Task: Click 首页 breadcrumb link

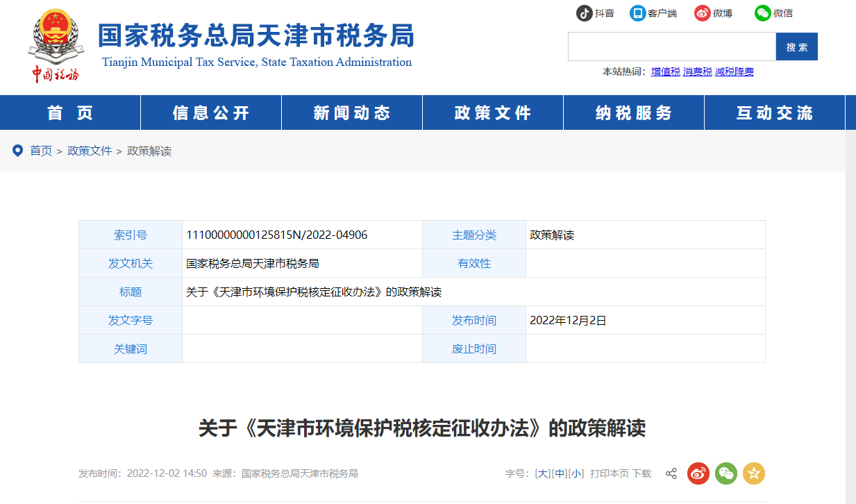Action: [x=41, y=151]
